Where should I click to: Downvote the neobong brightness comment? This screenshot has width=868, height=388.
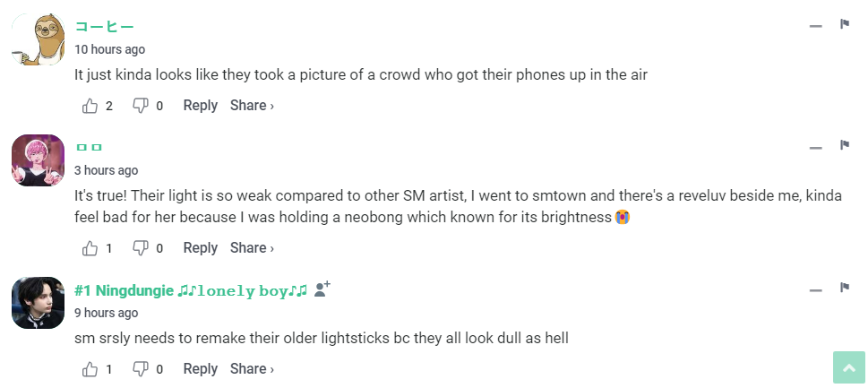point(141,248)
